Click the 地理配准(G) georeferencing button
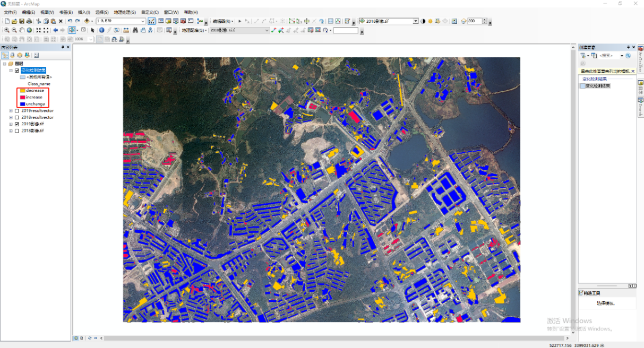 (193, 30)
